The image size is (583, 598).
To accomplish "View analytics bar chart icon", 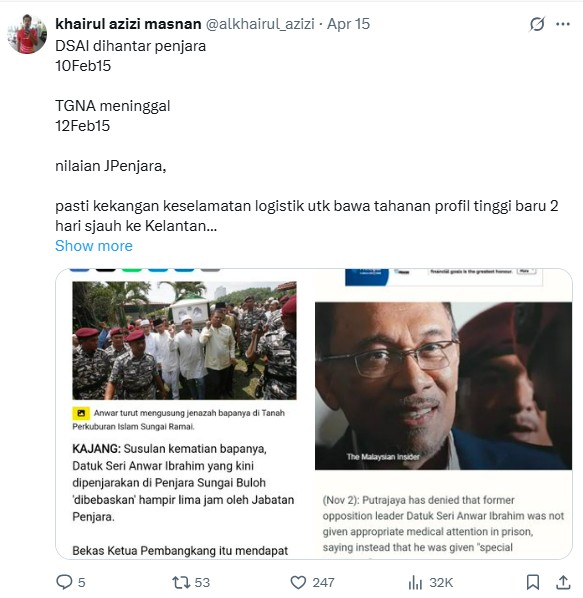I will tap(415, 583).
